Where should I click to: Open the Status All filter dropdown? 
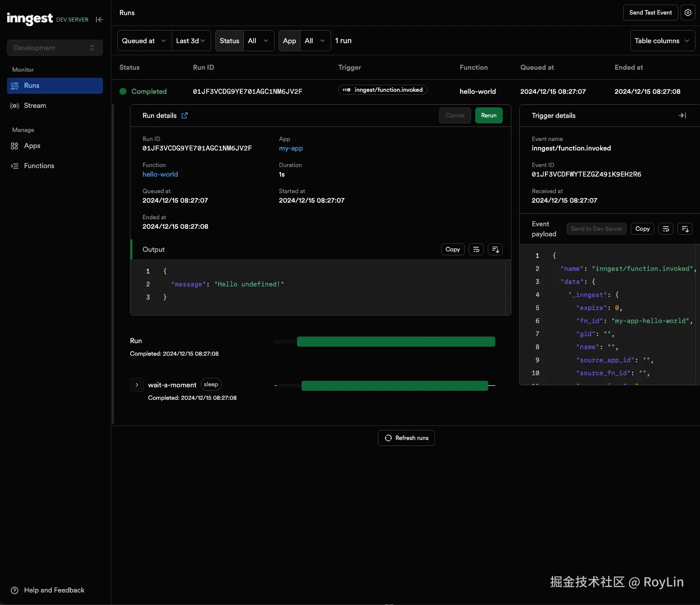click(x=259, y=41)
